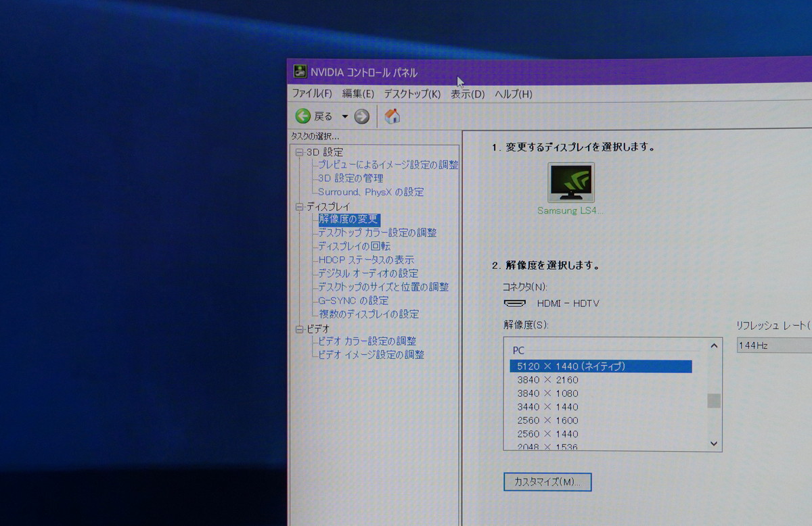
Task: Click the grey Forward arrow icon
Action: point(362,116)
